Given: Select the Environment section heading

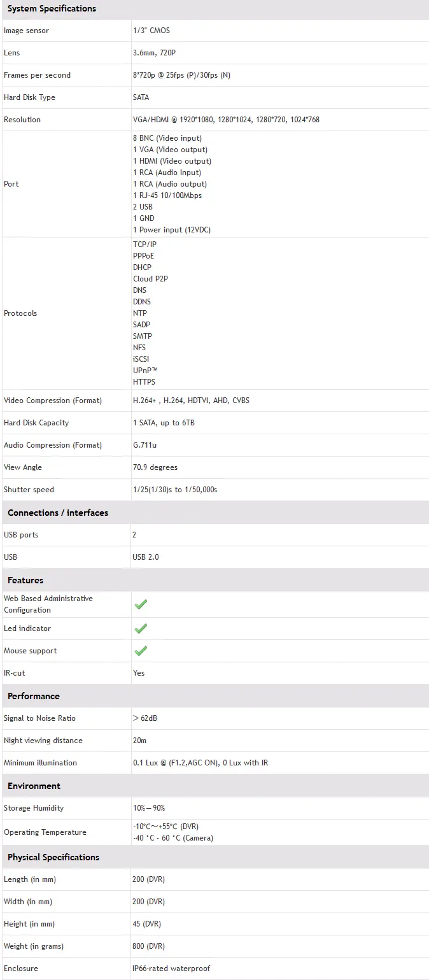Looking at the screenshot, I should 34,786.
